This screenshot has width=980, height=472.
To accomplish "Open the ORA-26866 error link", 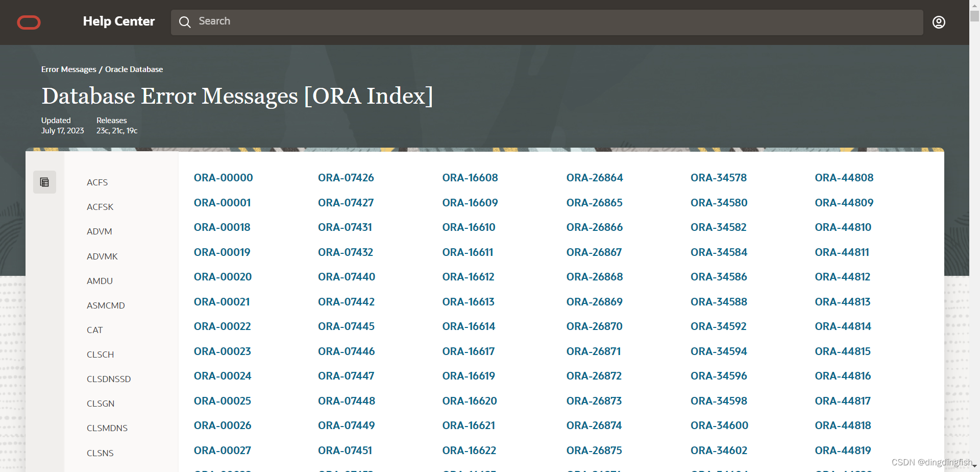I will click(594, 227).
